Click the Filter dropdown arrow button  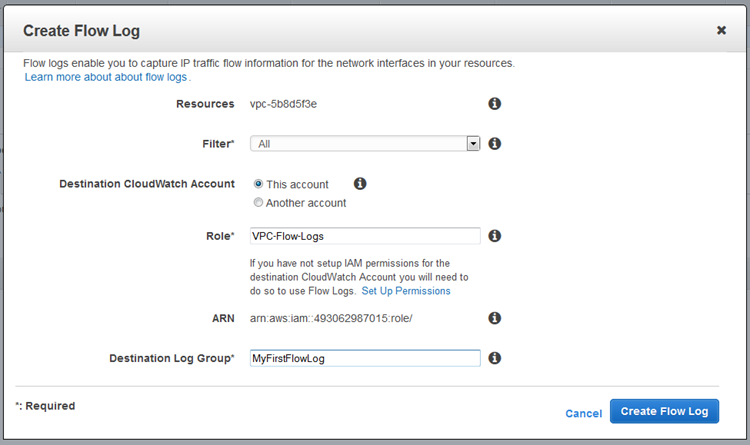(474, 144)
